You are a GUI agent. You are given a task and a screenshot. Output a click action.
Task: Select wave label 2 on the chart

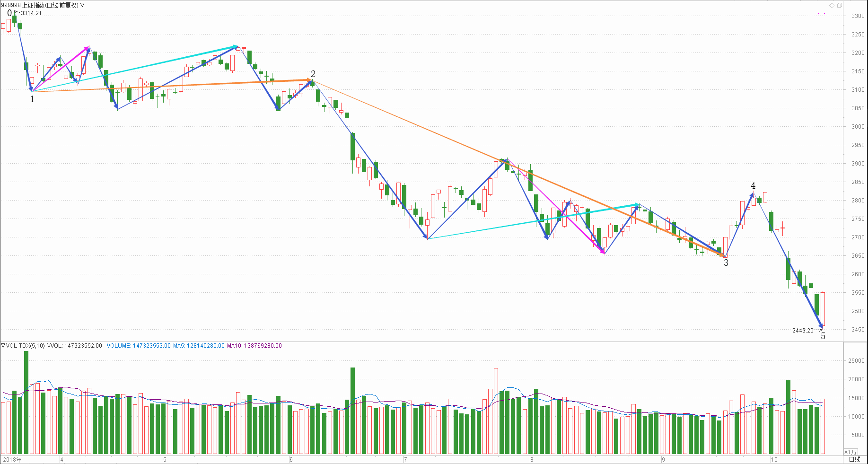[313, 74]
